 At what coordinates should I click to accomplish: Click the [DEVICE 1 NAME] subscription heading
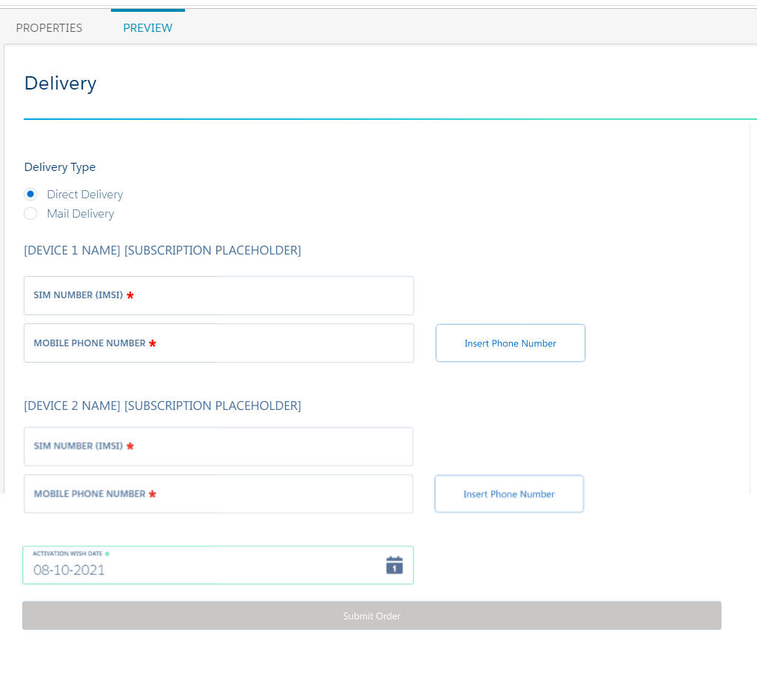pos(162,251)
